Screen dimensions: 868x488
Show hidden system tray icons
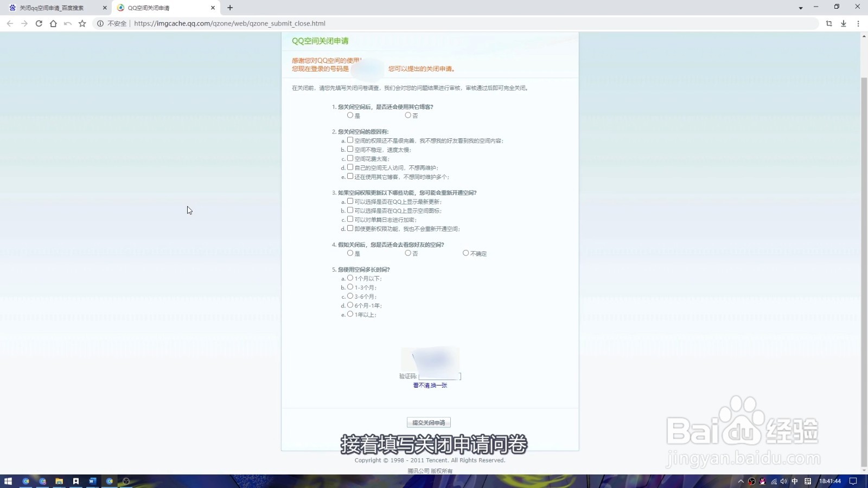[741, 481]
